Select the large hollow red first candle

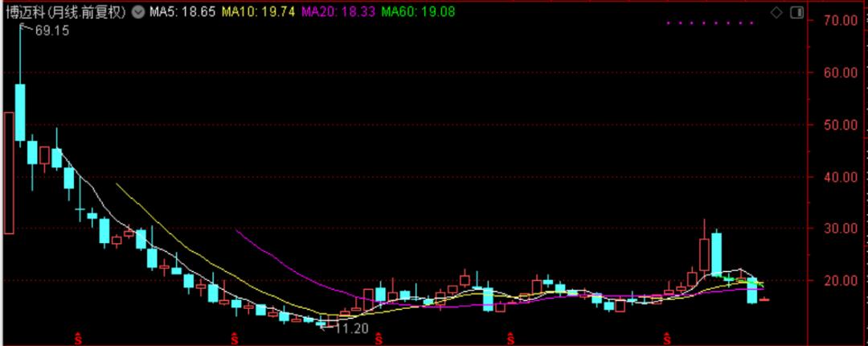(8, 173)
